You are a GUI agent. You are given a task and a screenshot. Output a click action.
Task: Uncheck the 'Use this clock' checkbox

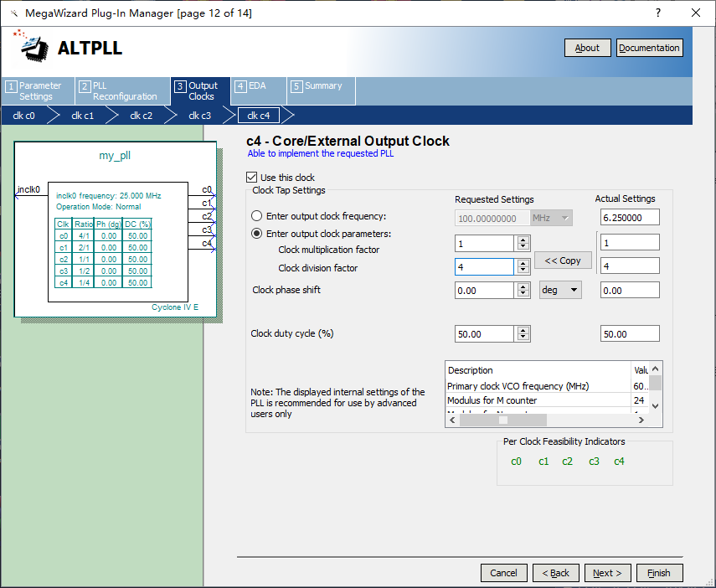point(252,178)
